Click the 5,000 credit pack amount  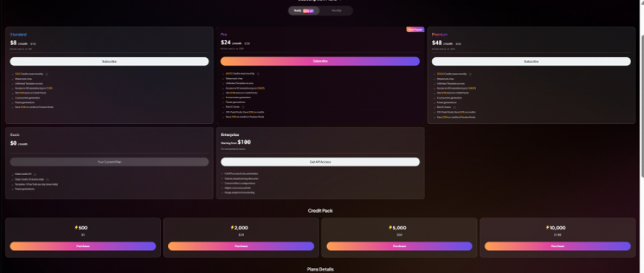click(399, 228)
